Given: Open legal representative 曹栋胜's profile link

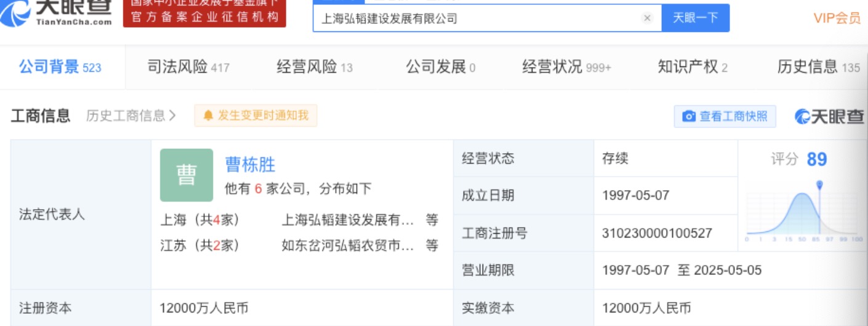Looking at the screenshot, I should point(250,164).
